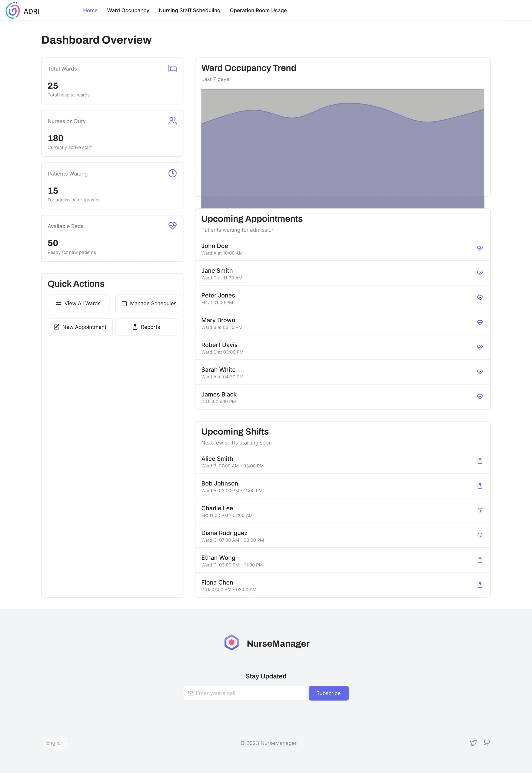
Task: Go to the Ward Occupancy nav item
Action: tap(128, 10)
